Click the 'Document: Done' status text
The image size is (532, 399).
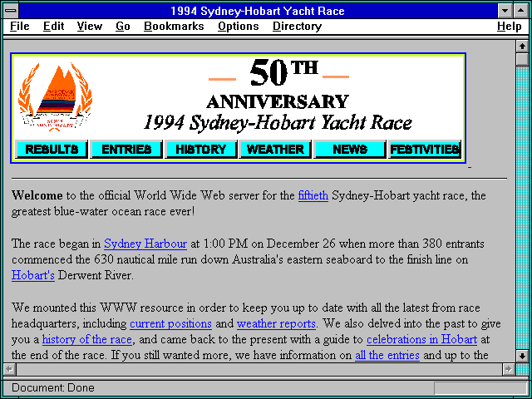pyautogui.click(x=53, y=387)
